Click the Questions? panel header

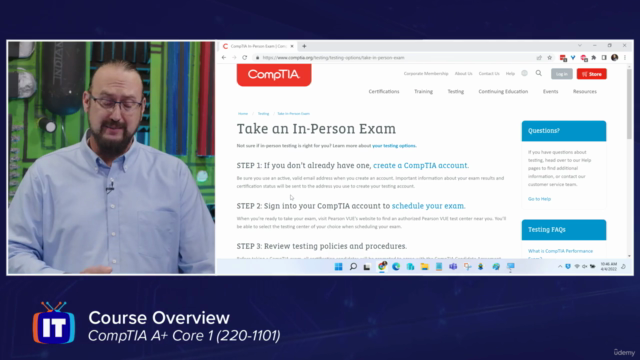tap(564, 131)
